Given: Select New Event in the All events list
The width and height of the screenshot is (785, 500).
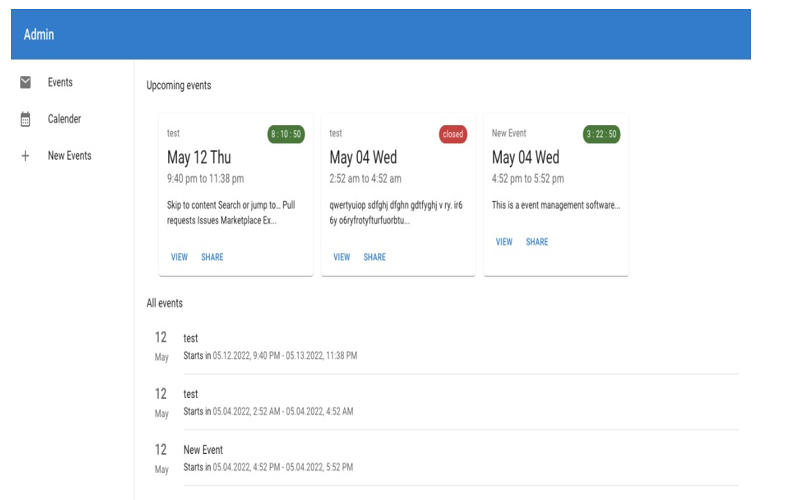Looking at the screenshot, I should click(203, 450).
